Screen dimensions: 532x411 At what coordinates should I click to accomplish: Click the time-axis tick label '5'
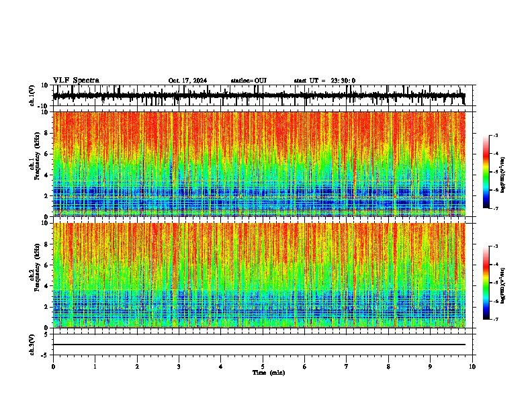point(263,367)
